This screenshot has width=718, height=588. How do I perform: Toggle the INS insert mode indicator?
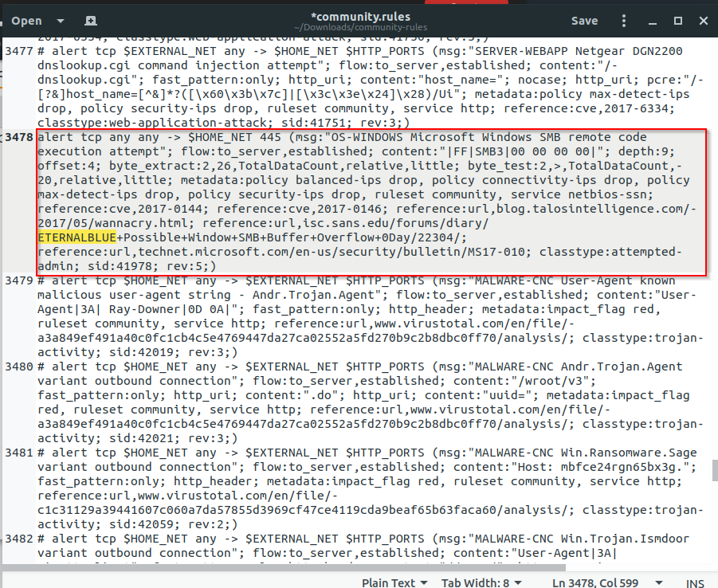(695, 583)
